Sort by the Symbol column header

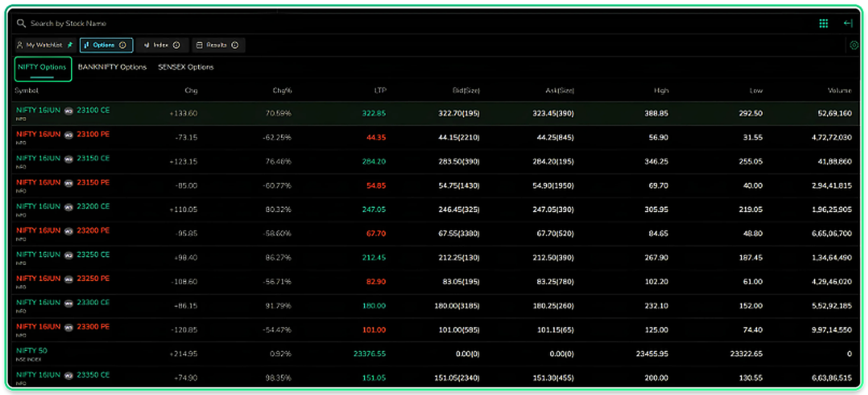[x=27, y=91]
